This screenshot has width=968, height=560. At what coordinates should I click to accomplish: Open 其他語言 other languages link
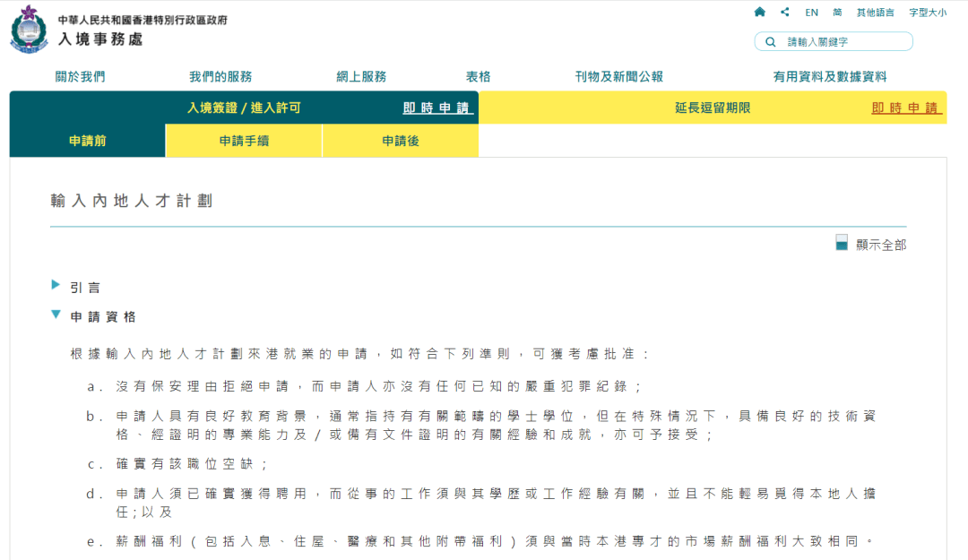875,13
